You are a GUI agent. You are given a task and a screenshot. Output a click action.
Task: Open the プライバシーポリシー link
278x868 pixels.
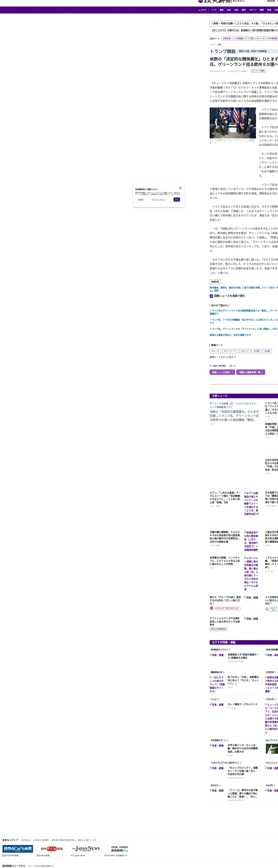[159, 199]
